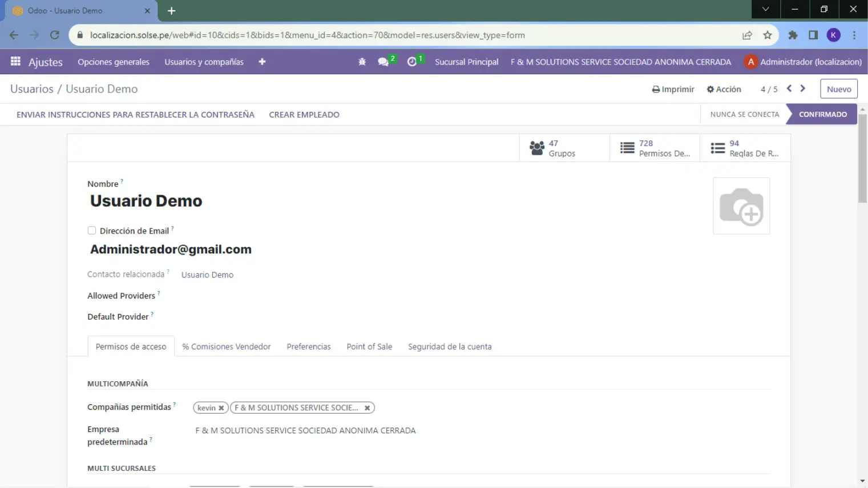Screen dimensions: 868x488
Task: Open the Acción dropdown
Action: pyautogui.click(x=724, y=89)
